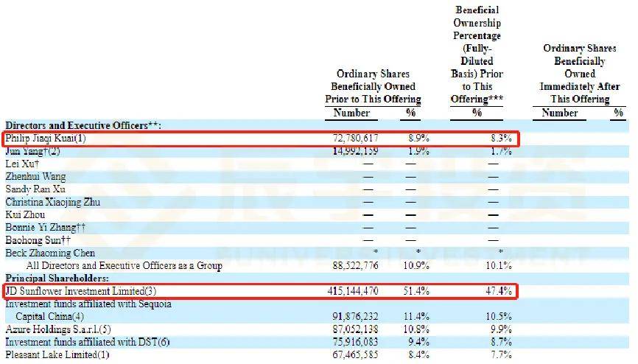This screenshot has height=364, width=638.
Task: Click the Directors and Executive Officers heading
Action: point(83,125)
